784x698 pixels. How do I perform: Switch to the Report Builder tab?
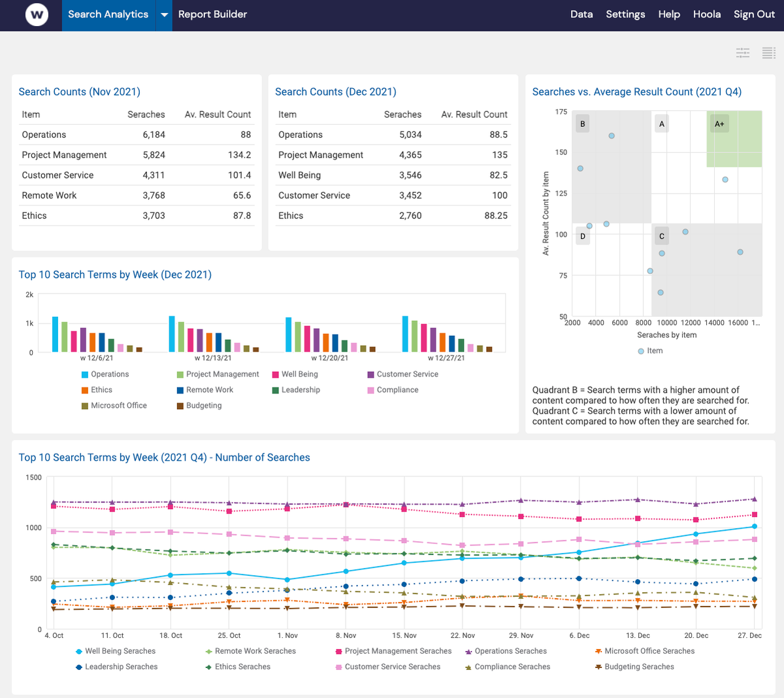[212, 14]
